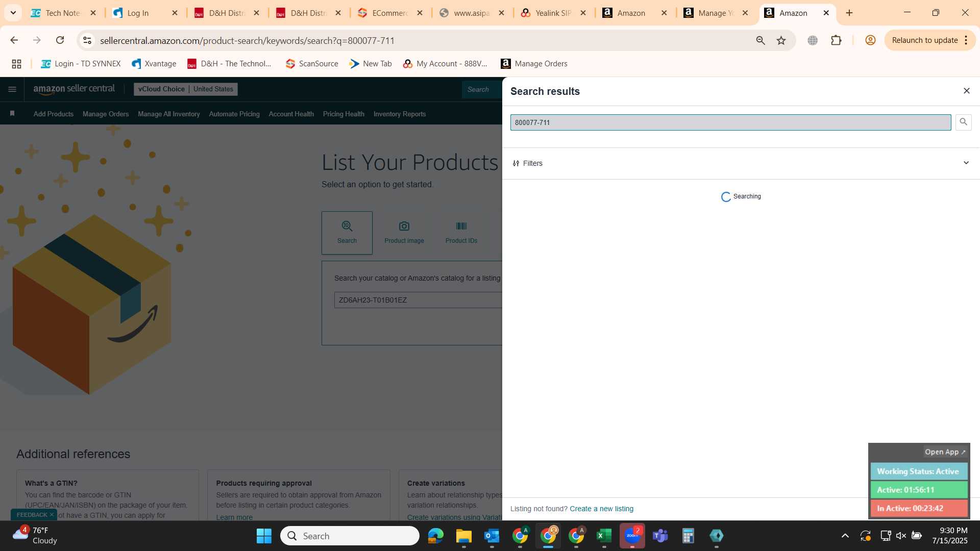
Task: Click the address bar URL
Action: point(247,40)
